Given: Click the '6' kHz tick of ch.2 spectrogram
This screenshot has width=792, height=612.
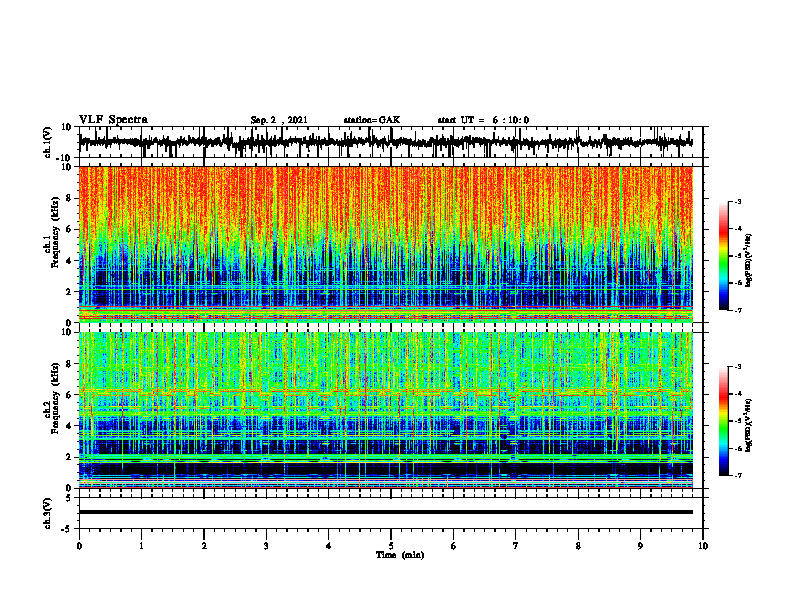Looking at the screenshot, I should click(x=69, y=395).
